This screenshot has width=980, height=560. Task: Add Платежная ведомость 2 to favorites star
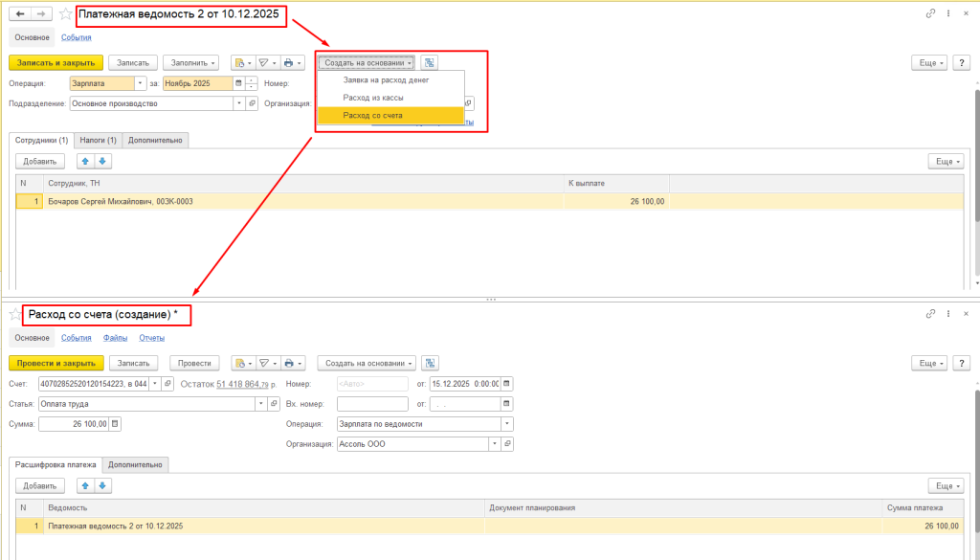tap(65, 14)
